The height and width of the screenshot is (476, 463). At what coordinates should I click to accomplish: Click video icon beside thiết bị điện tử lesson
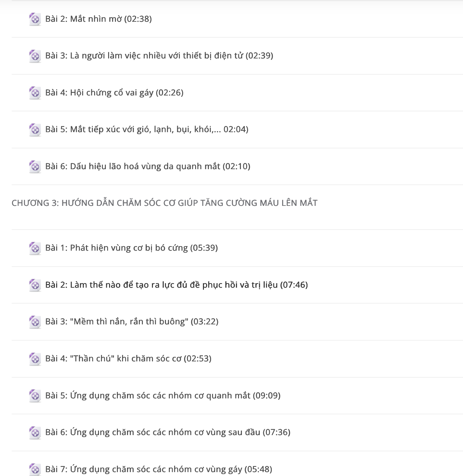(35, 56)
